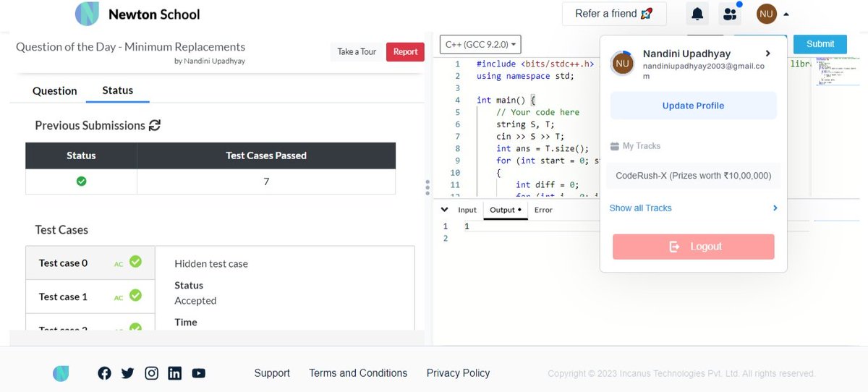Image resolution: width=868 pixels, height=392 pixels.
Task: Click the 'by Nandini Upadhyay' author text
Action: click(x=210, y=61)
